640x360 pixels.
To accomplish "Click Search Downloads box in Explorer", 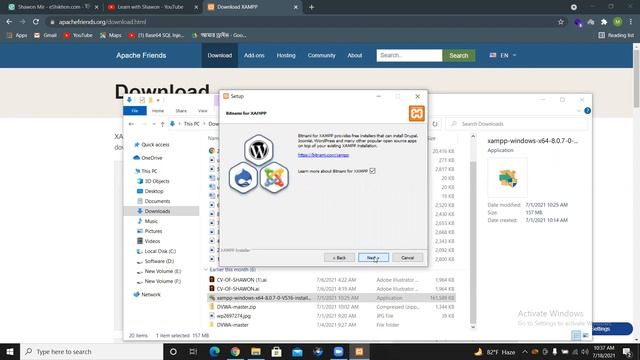I will tap(516, 124).
